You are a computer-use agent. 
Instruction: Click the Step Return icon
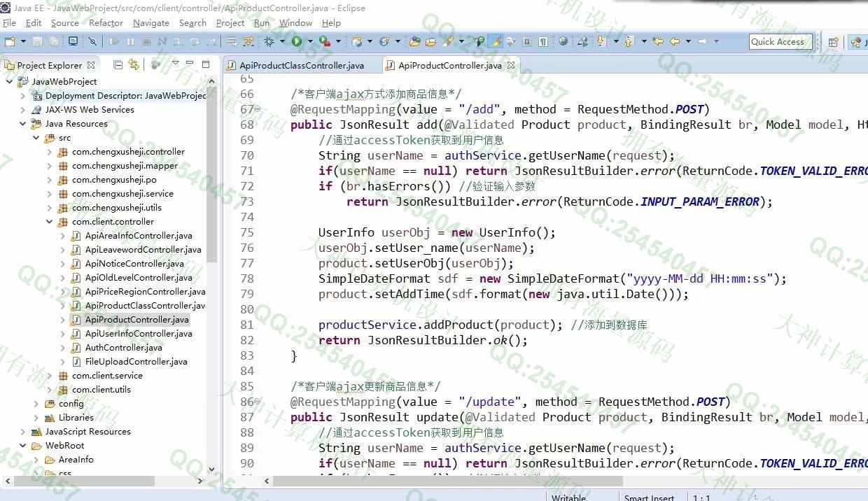[x=211, y=42]
